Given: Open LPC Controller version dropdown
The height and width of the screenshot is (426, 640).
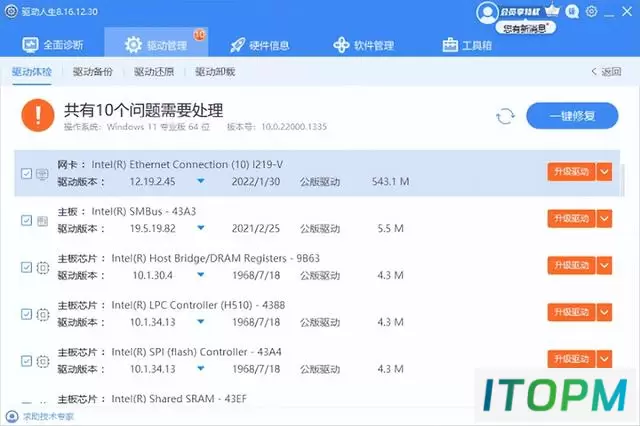Looking at the screenshot, I should pos(201,322).
